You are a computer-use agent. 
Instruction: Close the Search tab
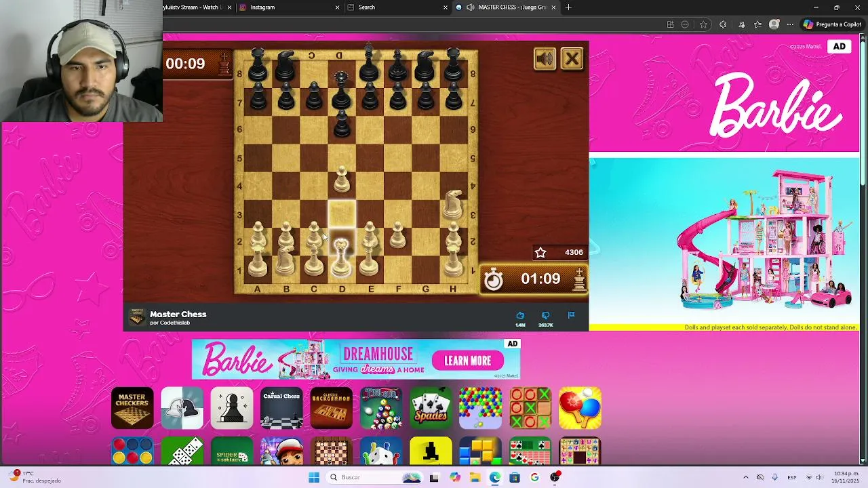click(446, 7)
